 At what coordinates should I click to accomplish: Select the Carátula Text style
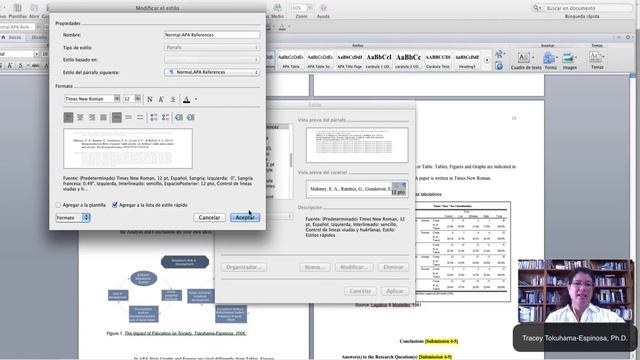438,60
